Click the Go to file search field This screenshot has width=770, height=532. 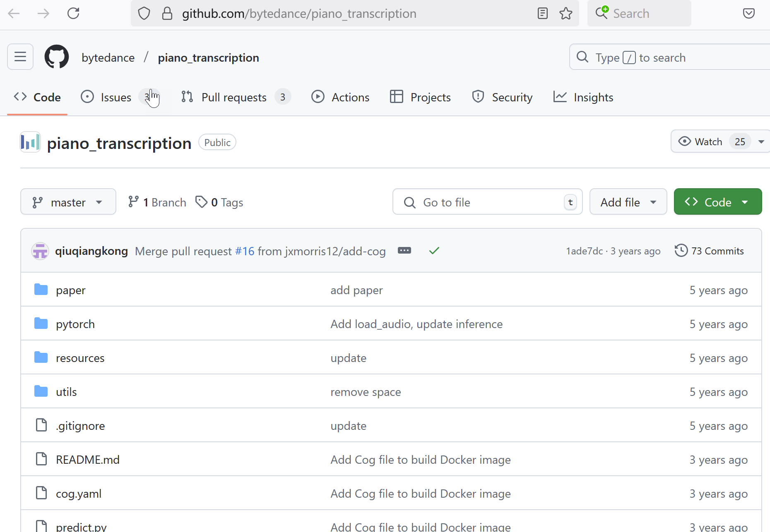pyautogui.click(x=487, y=202)
